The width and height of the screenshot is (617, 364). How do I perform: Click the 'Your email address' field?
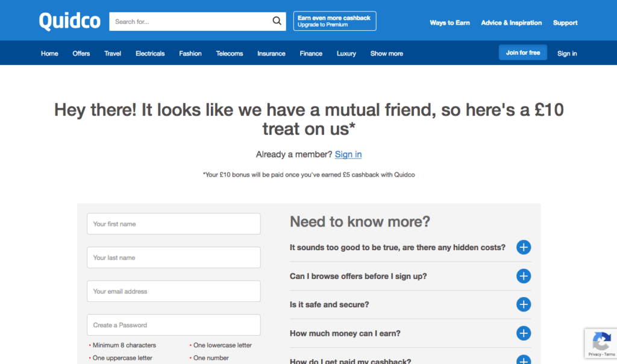coord(174,291)
